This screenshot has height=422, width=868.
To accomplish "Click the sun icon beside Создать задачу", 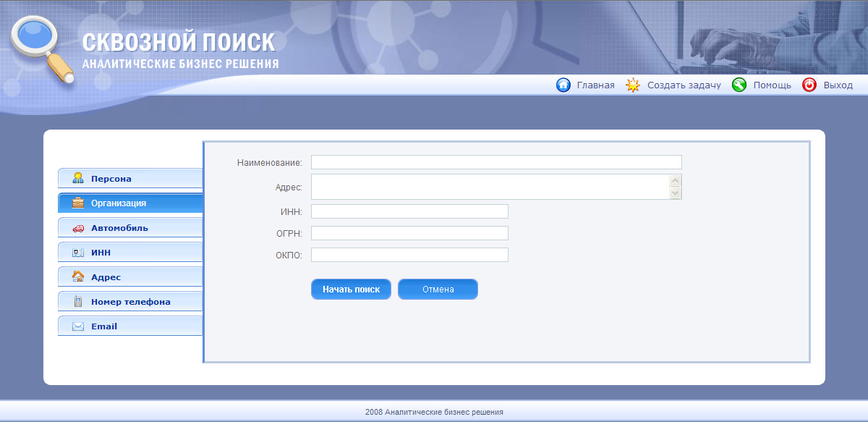I will (x=632, y=85).
